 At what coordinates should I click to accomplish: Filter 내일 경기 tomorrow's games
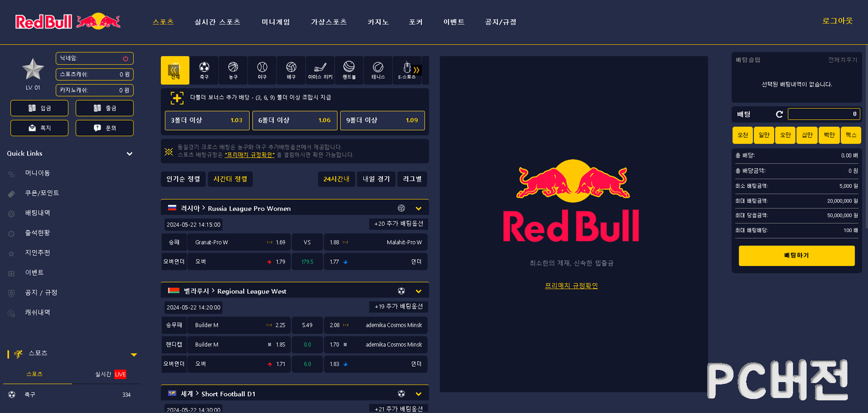(376, 179)
